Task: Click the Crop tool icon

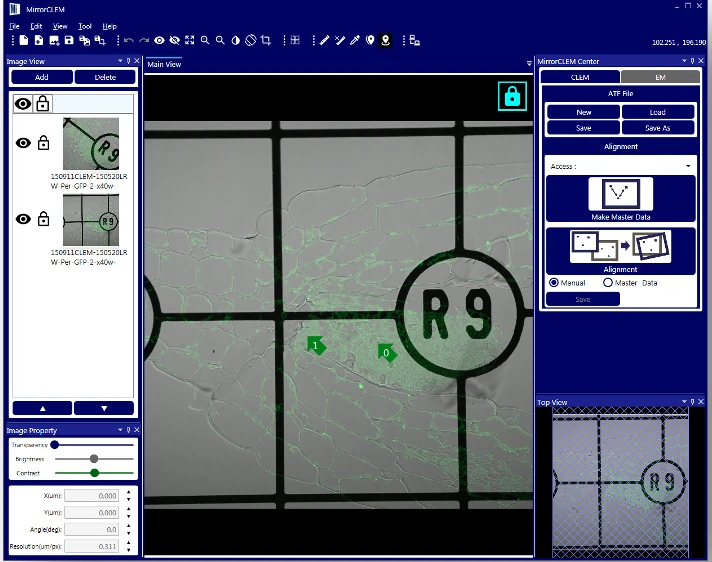Action: [x=266, y=40]
